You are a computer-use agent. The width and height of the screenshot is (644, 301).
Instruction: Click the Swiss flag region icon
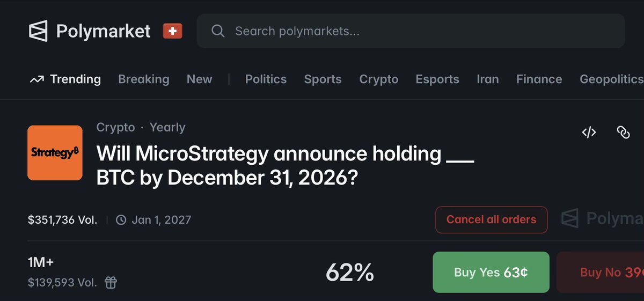173,32
